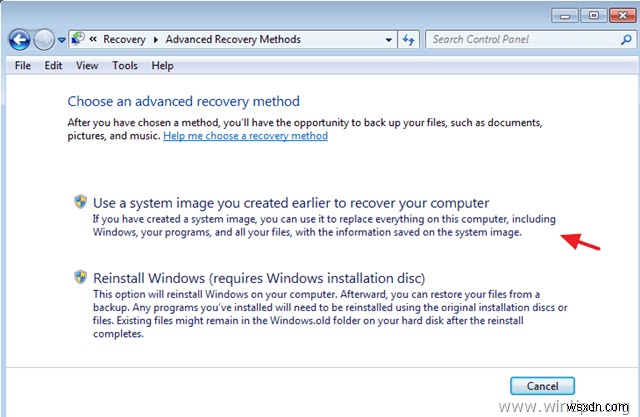This screenshot has width=640, height=417.
Task: Open Help me choose a recovery method link
Action: (x=245, y=136)
